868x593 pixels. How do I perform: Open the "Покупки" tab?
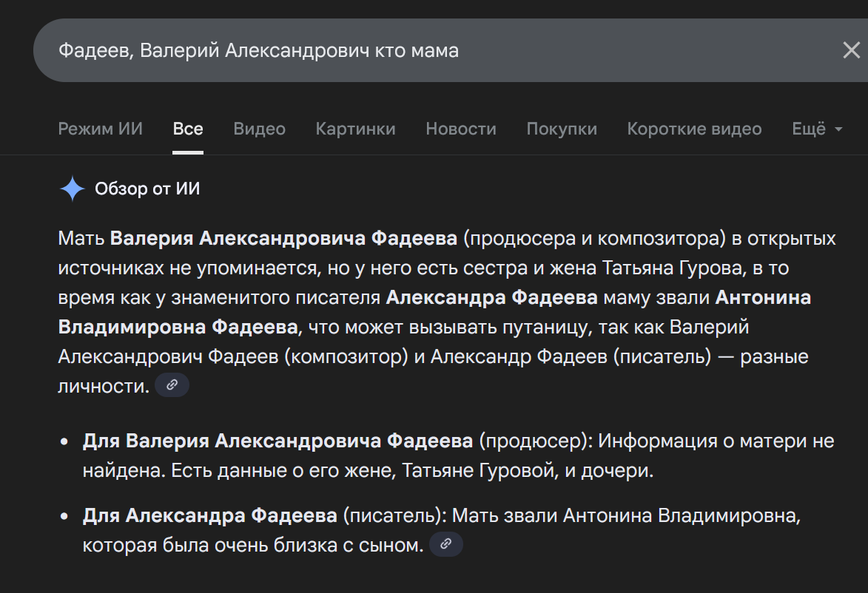pyautogui.click(x=562, y=129)
